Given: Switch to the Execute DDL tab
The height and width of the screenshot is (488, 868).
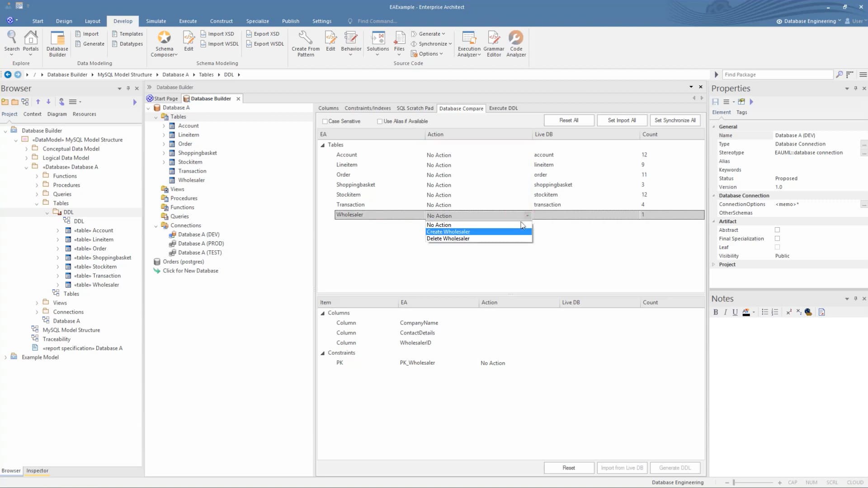Looking at the screenshot, I should (503, 108).
